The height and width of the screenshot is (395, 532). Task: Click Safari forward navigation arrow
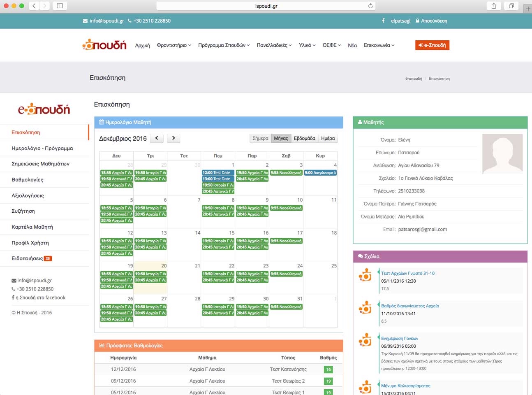pos(45,6)
